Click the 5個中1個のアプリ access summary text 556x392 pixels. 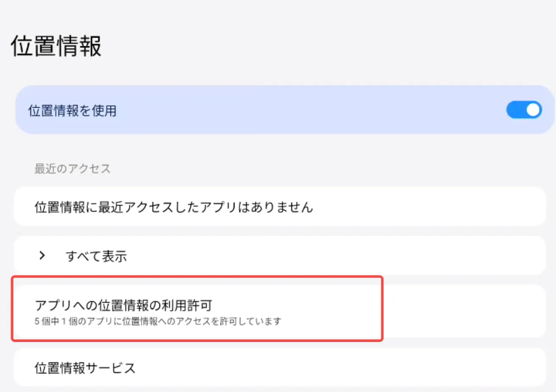tap(158, 321)
